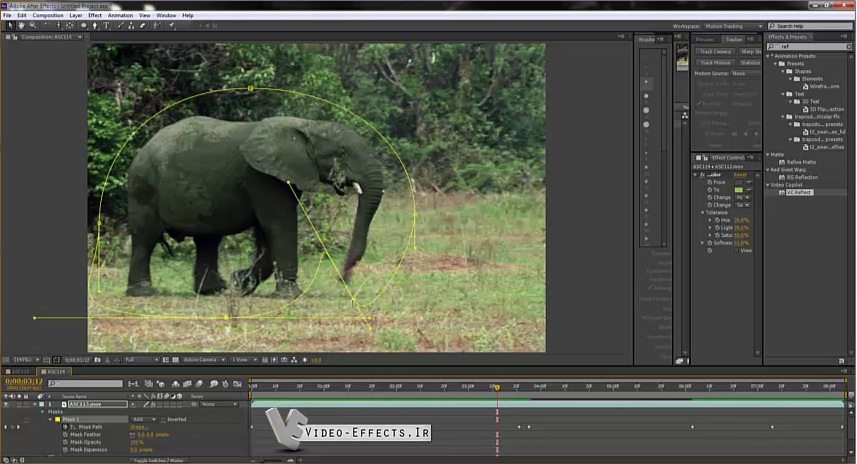Open the Mask 1 Add mode dropdown
This screenshot has height=464, width=857.
pyautogui.click(x=143, y=419)
